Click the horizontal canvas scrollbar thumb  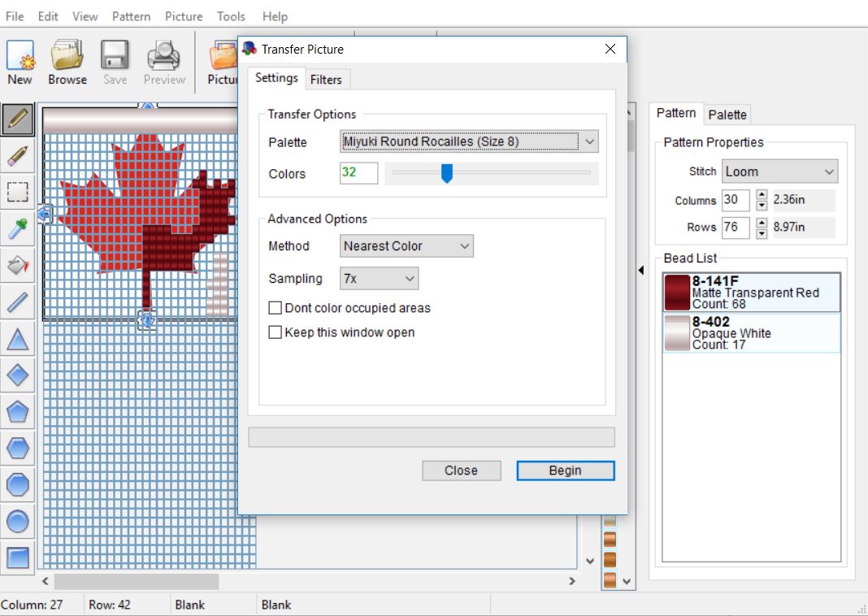[137, 581]
